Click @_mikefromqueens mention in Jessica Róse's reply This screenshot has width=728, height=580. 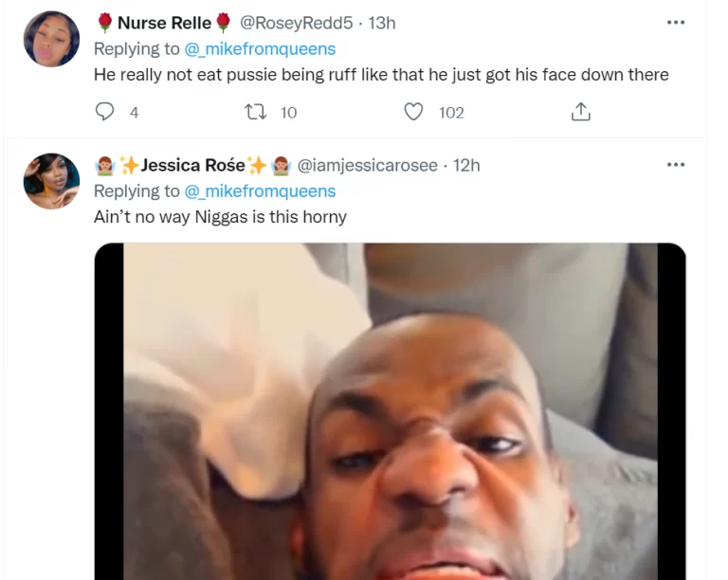tap(260, 190)
